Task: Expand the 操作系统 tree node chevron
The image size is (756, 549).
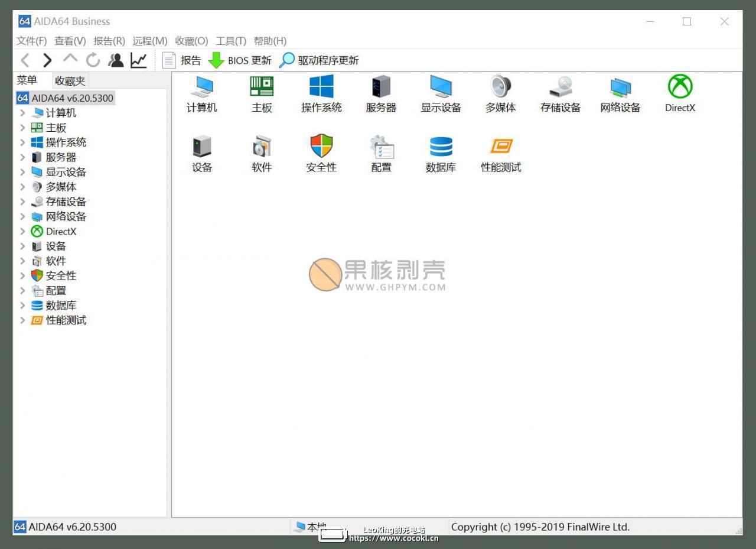Action: pyautogui.click(x=22, y=142)
